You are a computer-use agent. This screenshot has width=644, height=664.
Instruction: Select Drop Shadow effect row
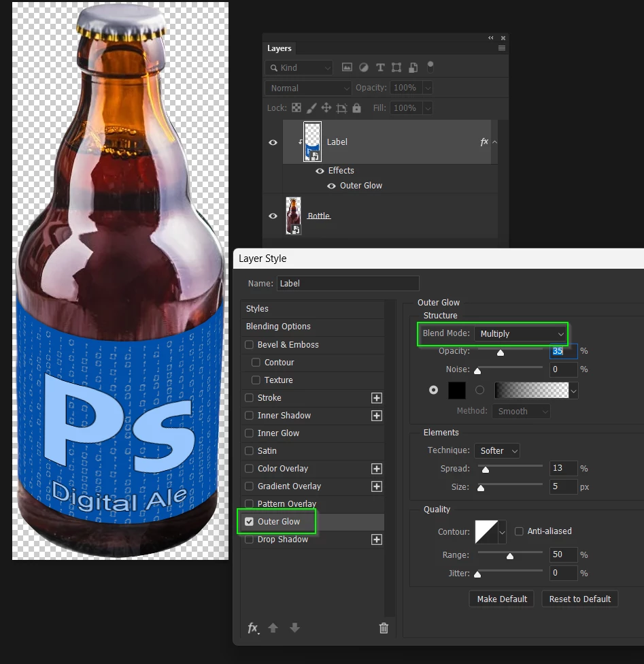pyautogui.click(x=312, y=539)
